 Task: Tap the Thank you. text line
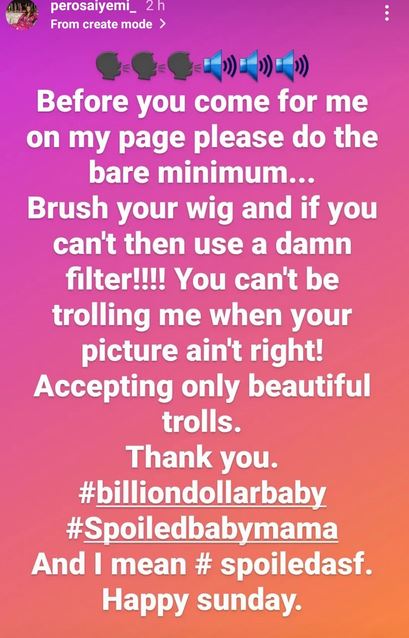click(x=202, y=458)
